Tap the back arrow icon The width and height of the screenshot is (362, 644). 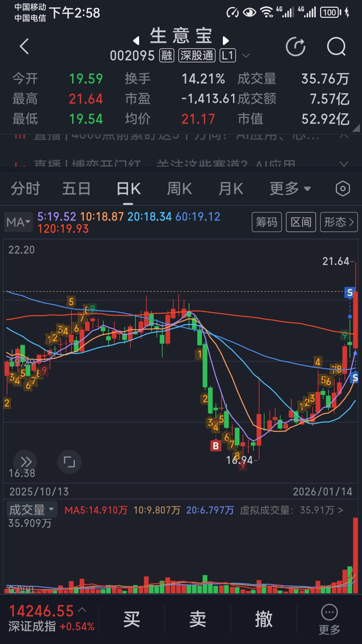24,46
